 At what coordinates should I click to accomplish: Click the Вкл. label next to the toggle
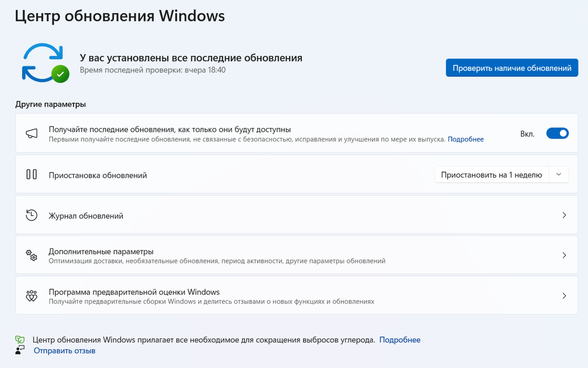[x=528, y=134]
